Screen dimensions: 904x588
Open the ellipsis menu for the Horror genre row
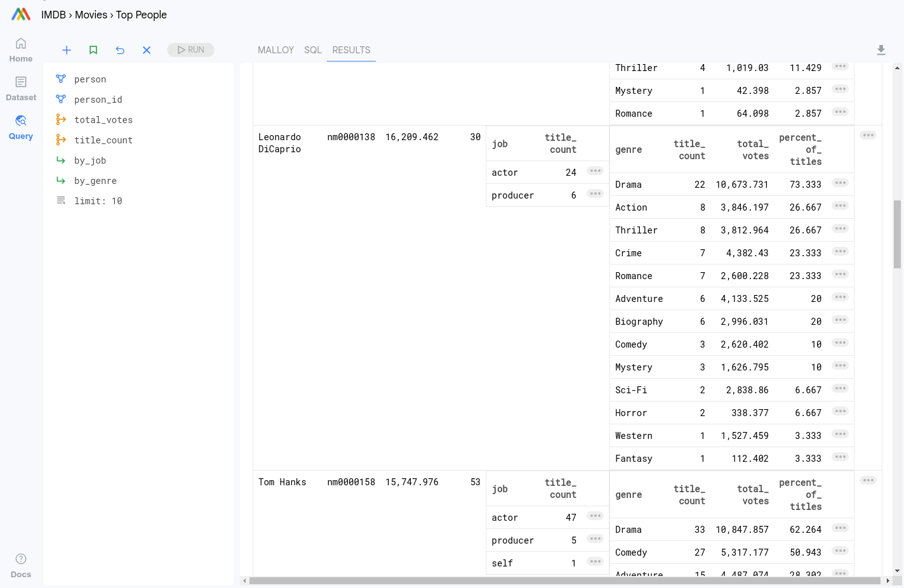pyautogui.click(x=841, y=411)
